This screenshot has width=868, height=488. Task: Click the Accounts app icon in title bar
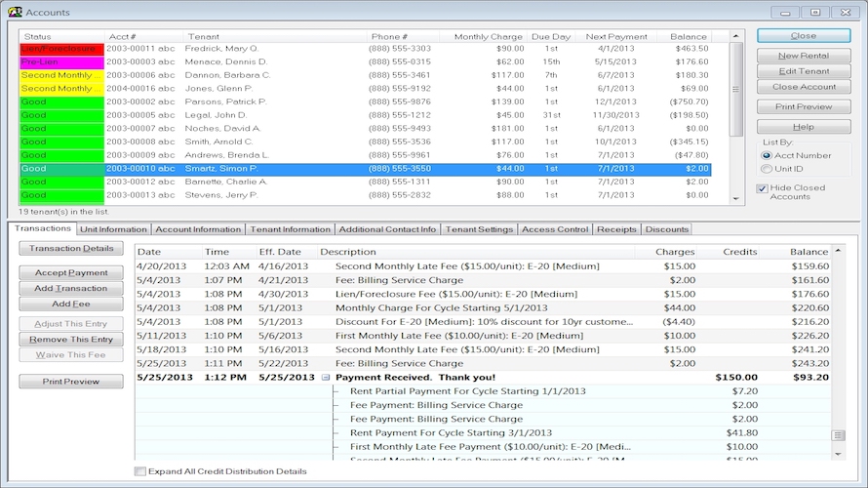(x=13, y=12)
